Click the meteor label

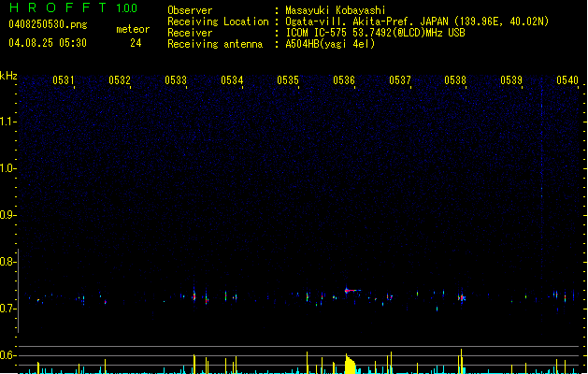133,29
